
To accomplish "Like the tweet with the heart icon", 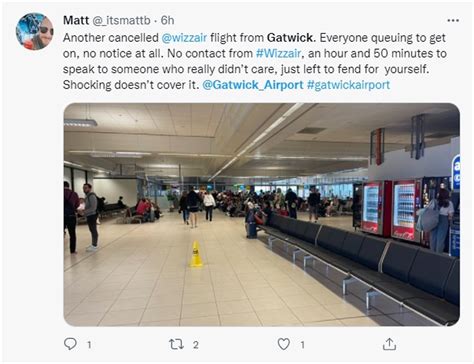I will click(x=284, y=344).
